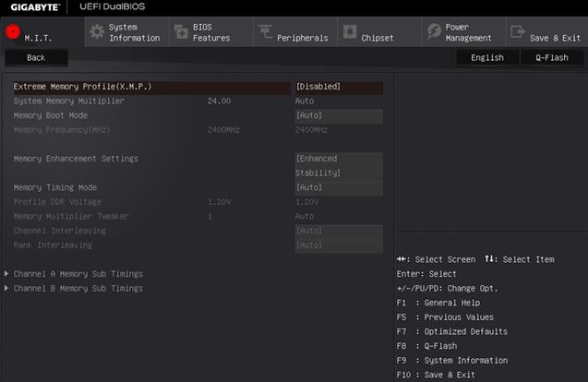Open the X.M.P. [Disabled] value dropdown
The width and height of the screenshot is (588, 382).
(x=339, y=87)
